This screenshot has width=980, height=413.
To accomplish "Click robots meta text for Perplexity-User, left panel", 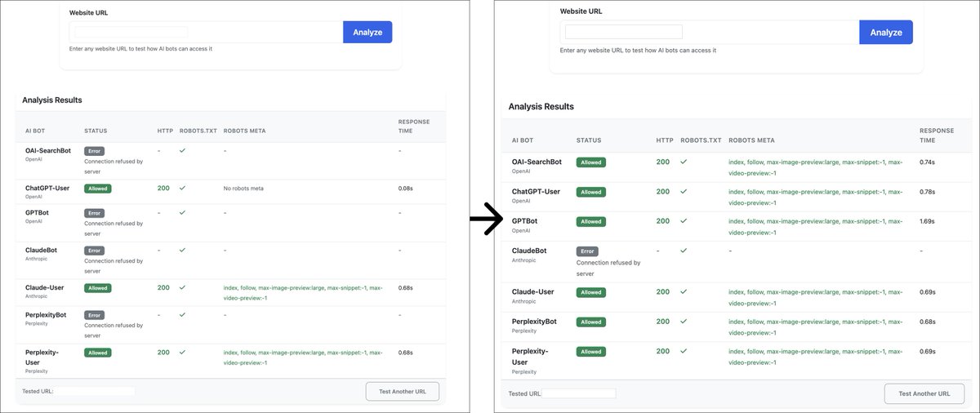I will [x=302, y=357].
